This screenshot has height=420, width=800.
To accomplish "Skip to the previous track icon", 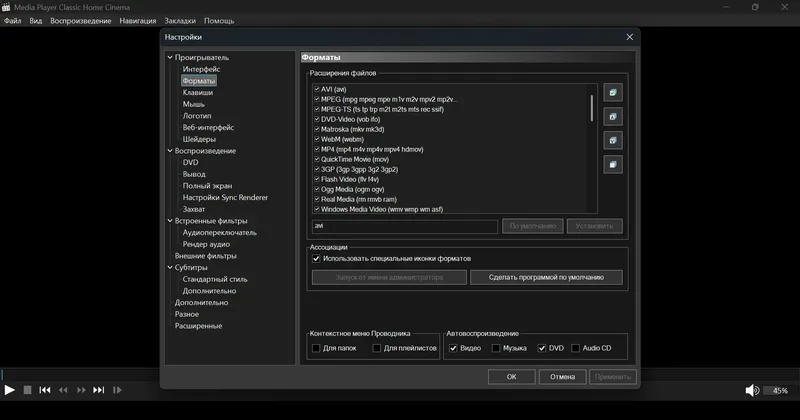I will point(45,390).
